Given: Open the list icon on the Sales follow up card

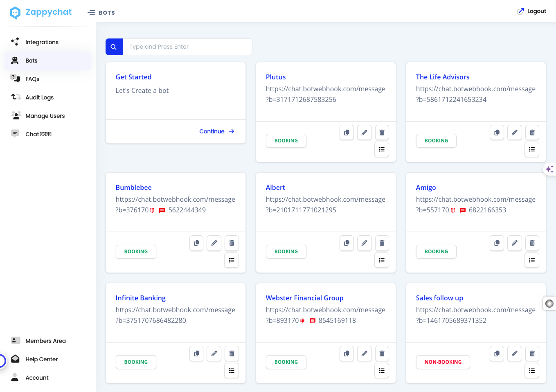Looking at the screenshot, I should point(532,371).
